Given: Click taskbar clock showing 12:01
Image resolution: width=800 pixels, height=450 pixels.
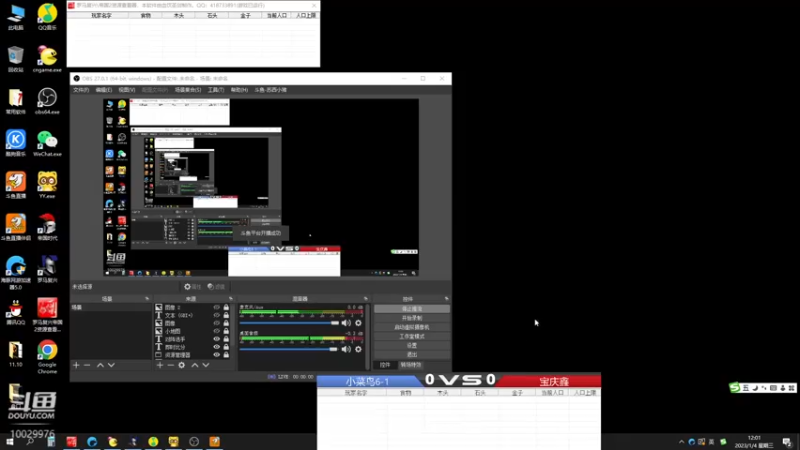Looking at the screenshot, I should [754, 442].
